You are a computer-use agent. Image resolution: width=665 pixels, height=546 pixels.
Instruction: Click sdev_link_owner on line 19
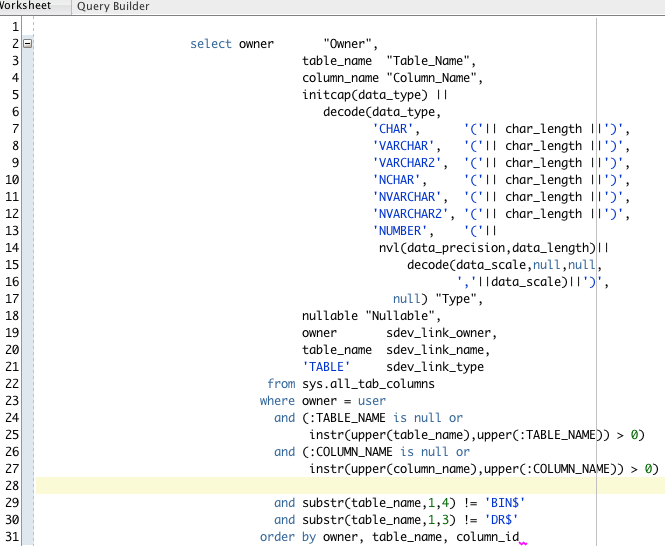(439, 333)
